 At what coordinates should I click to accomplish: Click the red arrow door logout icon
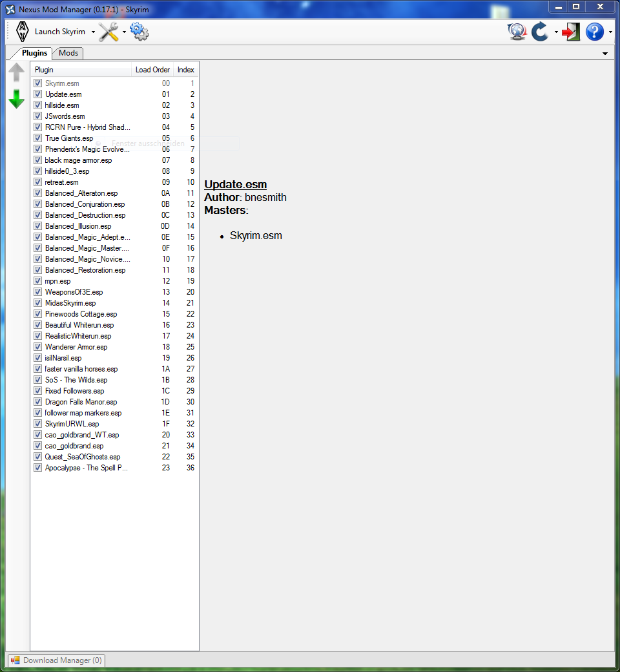(x=571, y=32)
